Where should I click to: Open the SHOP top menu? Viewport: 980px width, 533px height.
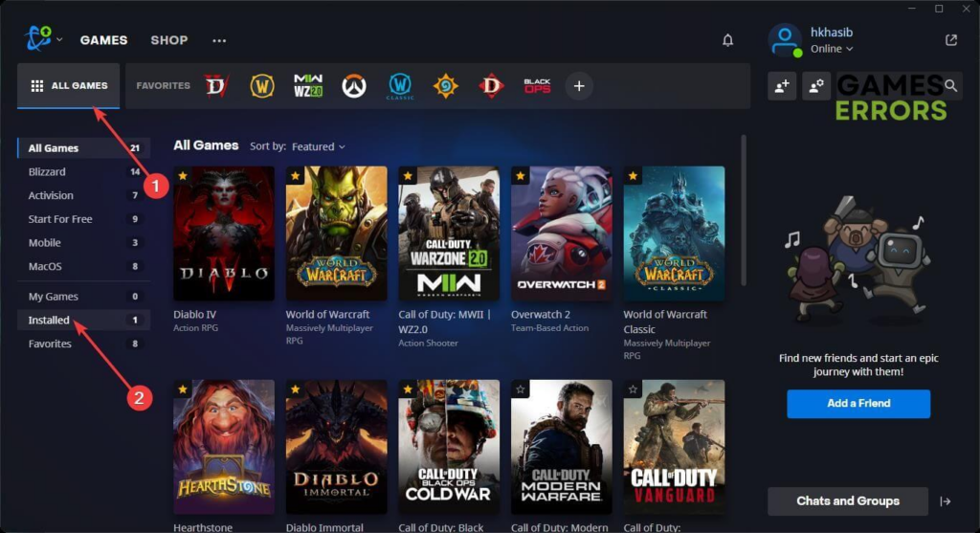168,40
